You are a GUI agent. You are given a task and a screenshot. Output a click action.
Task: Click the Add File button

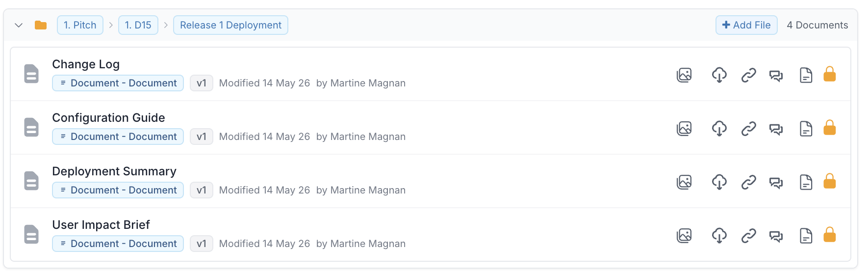point(746,25)
